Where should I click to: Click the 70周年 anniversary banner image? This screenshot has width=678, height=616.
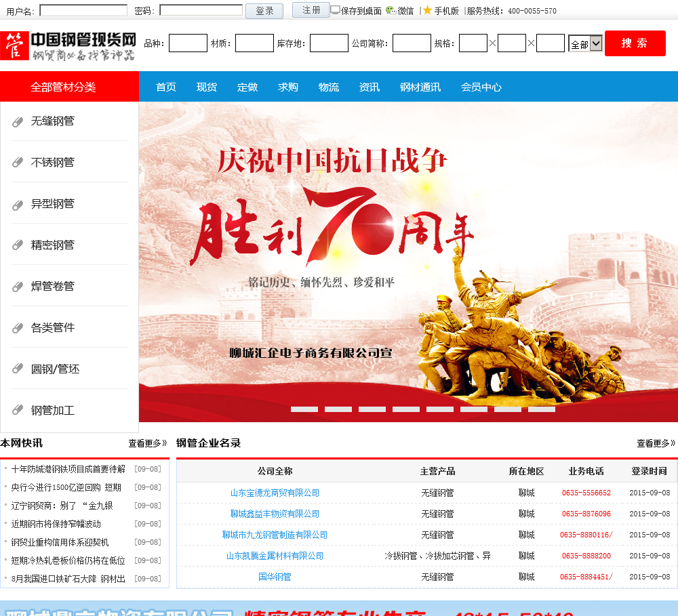pyautogui.click(x=408, y=262)
